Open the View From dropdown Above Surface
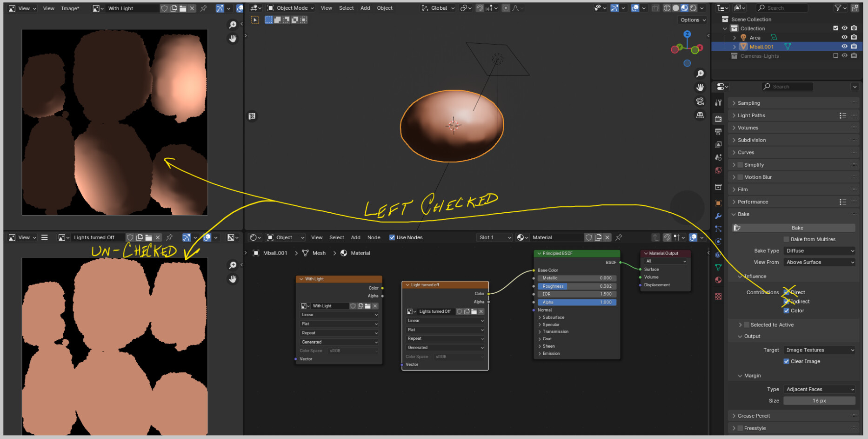 [x=820, y=262]
